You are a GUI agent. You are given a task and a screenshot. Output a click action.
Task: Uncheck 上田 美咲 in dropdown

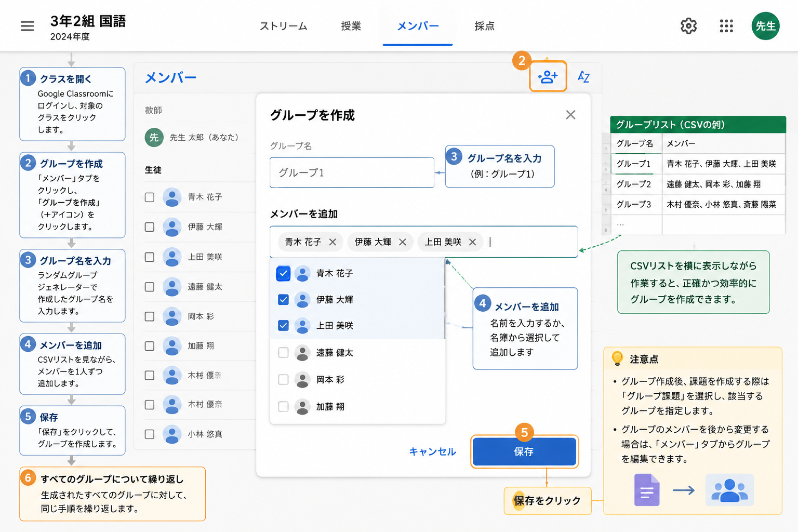tap(283, 326)
